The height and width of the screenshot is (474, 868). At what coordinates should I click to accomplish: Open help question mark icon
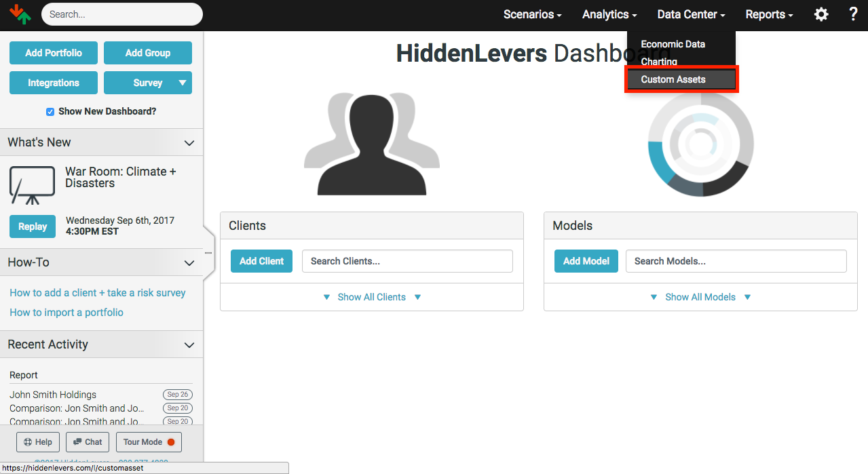pyautogui.click(x=853, y=14)
